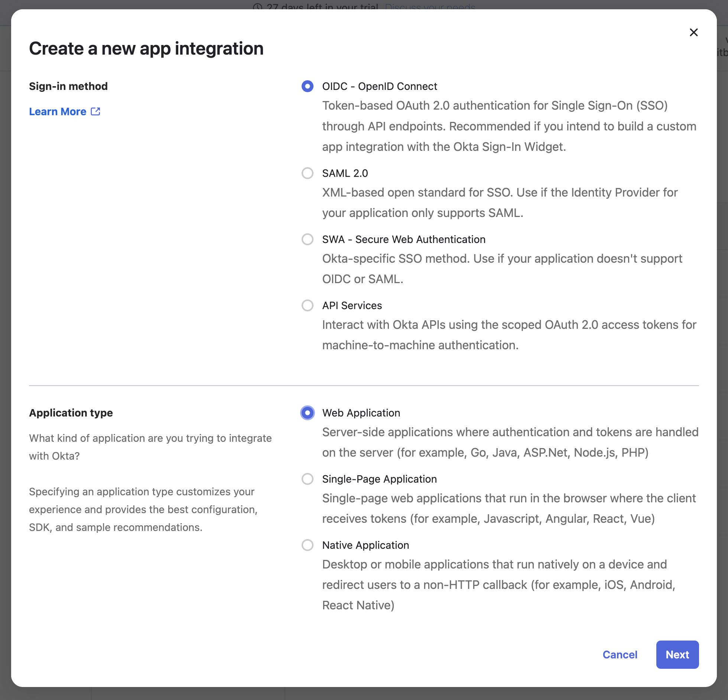Click the Single-Page Application label

379,479
